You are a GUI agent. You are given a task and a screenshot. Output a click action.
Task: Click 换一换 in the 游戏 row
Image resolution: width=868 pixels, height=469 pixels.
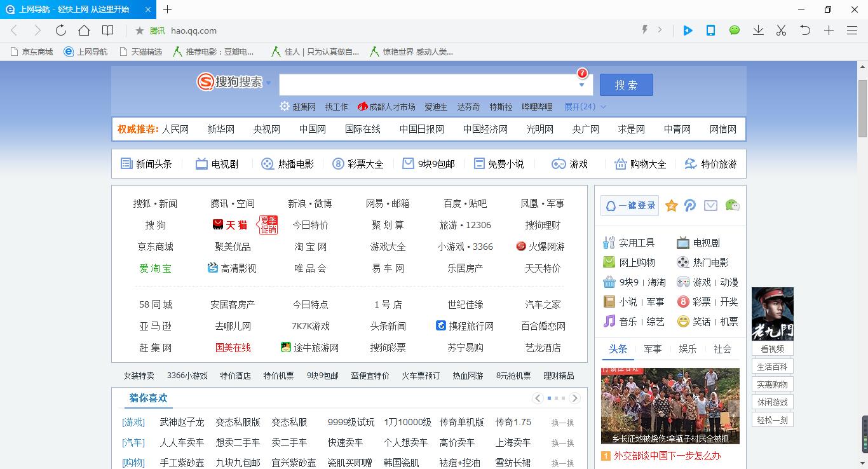click(x=562, y=423)
